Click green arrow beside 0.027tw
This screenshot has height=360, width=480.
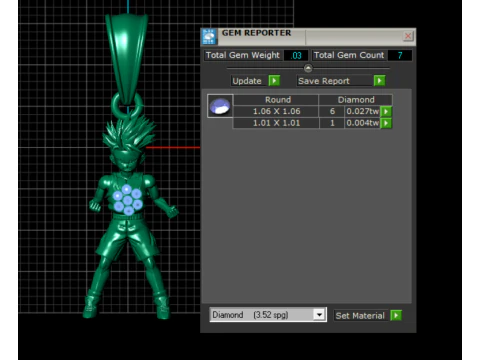pos(386,111)
